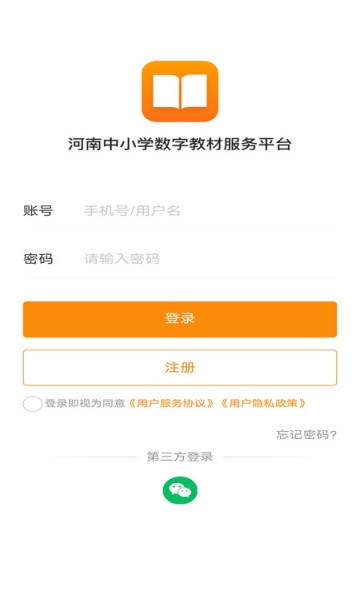Focus the 手机号/用户名 account field
This screenshot has height=600, width=360.
[210, 210]
